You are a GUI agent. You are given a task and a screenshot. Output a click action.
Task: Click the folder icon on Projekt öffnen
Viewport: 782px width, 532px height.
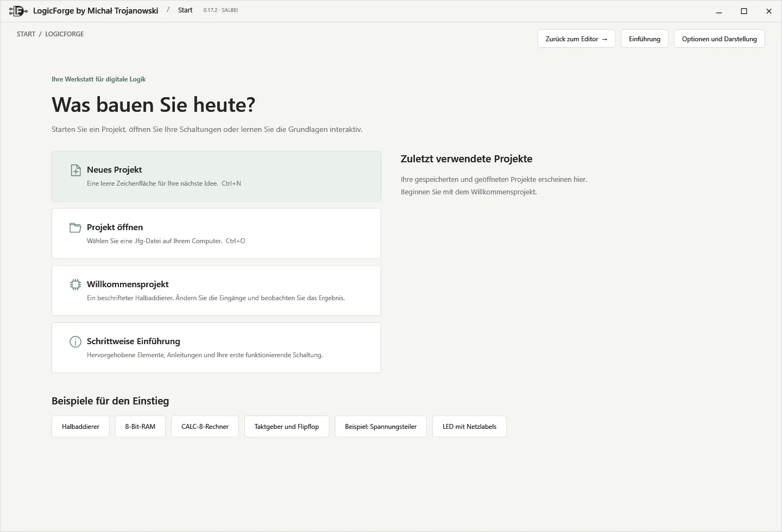(75, 227)
